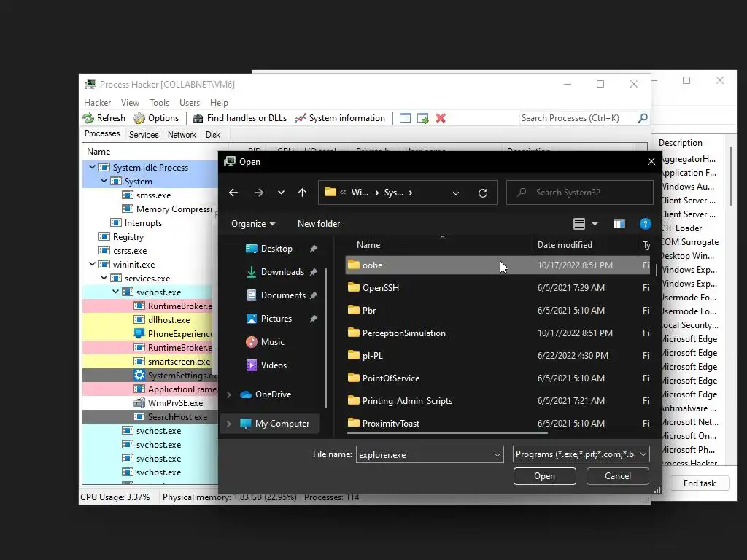
Task: Select smartscreen.exe in the process tree
Action: 179,362
